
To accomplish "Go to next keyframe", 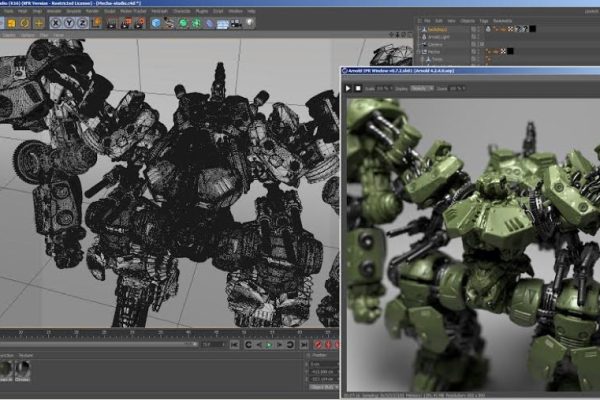I will (290, 345).
